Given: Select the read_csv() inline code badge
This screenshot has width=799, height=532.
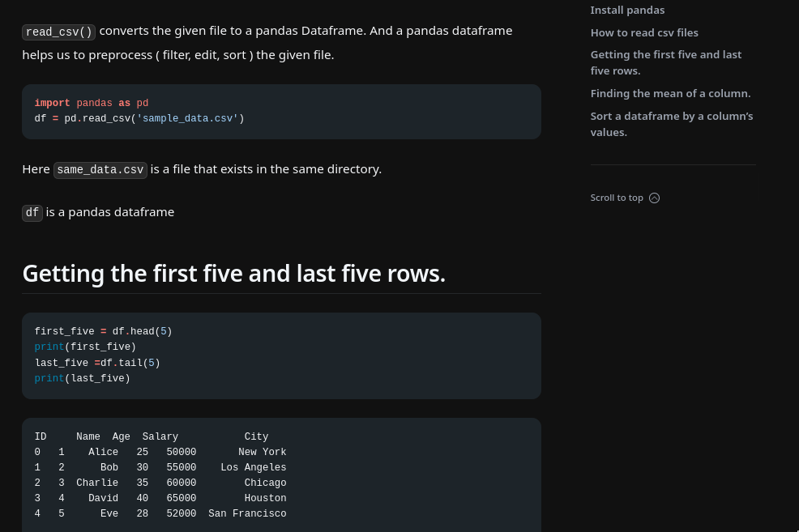Looking at the screenshot, I should (58, 32).
